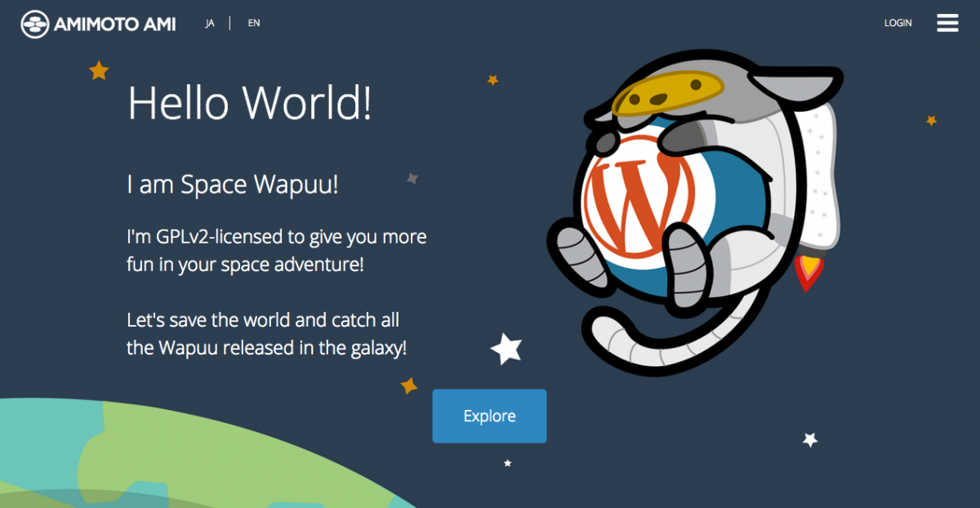Open the LOGIN link
980x508 pixels.
click(x=898, y=23)
